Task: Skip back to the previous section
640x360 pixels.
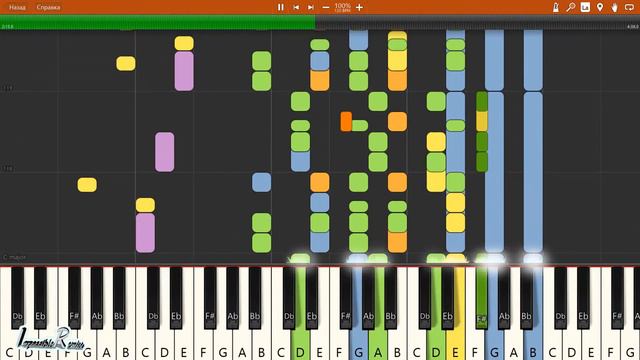Action: tap(296, 7)
